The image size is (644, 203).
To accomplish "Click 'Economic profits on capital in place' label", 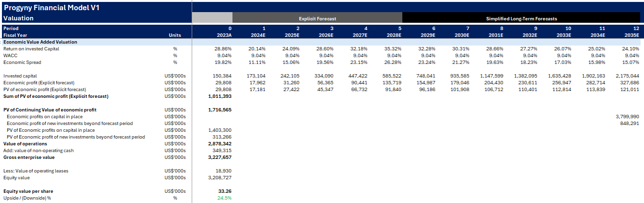I will click(x=45, y=117).
